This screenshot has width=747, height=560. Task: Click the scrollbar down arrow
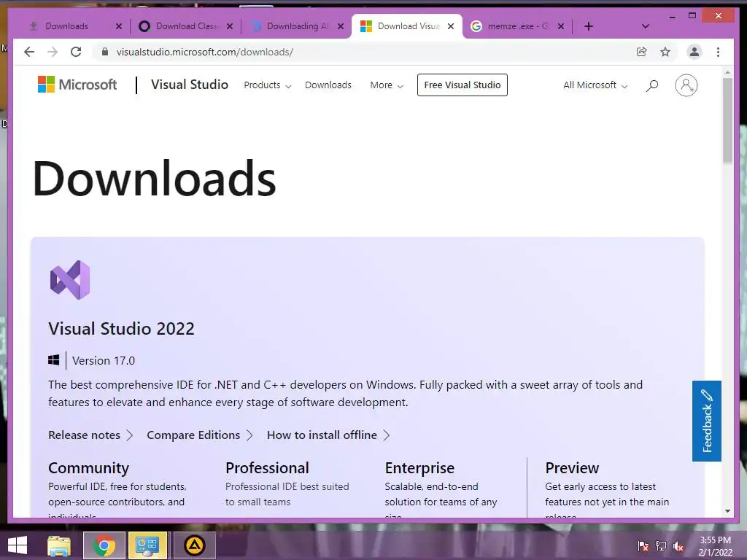(727, 511)
